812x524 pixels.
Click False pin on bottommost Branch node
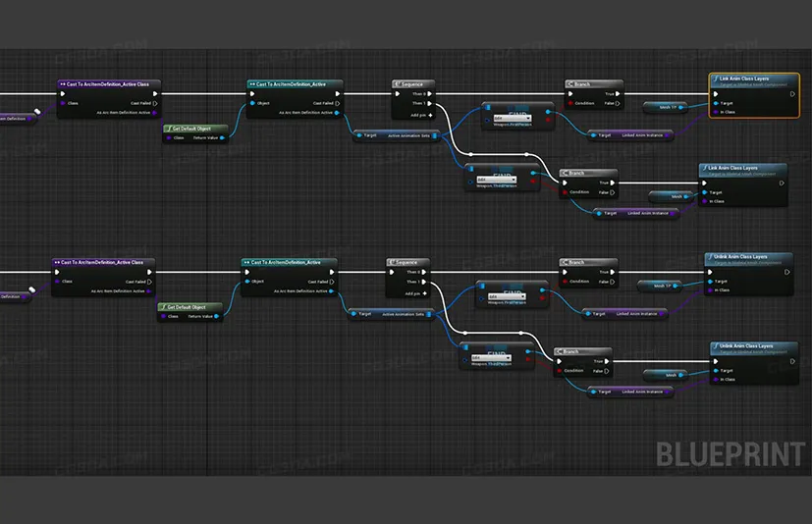pos(607,371)
